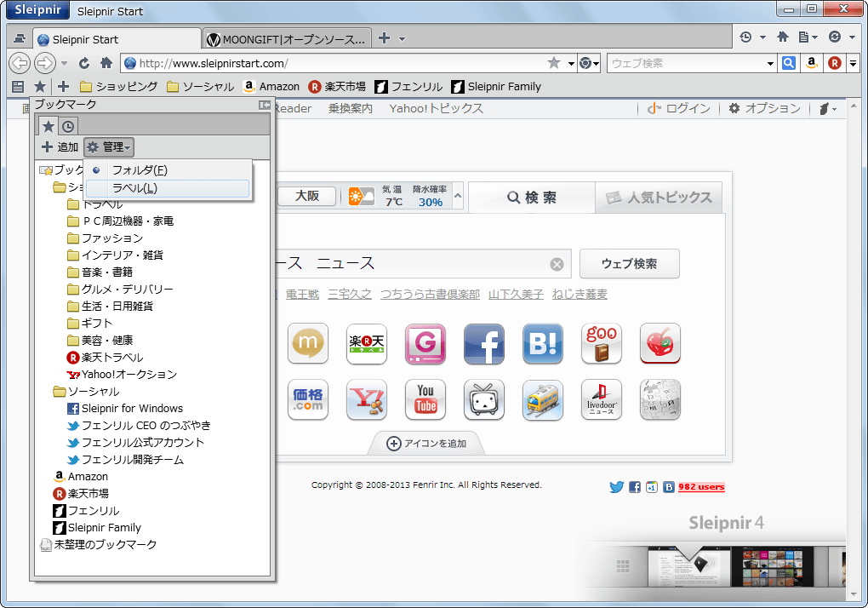This screenshot has height=608, width=868.
Task: Open the search engine switcher dropdown
Action: click(x=589, y=63)
